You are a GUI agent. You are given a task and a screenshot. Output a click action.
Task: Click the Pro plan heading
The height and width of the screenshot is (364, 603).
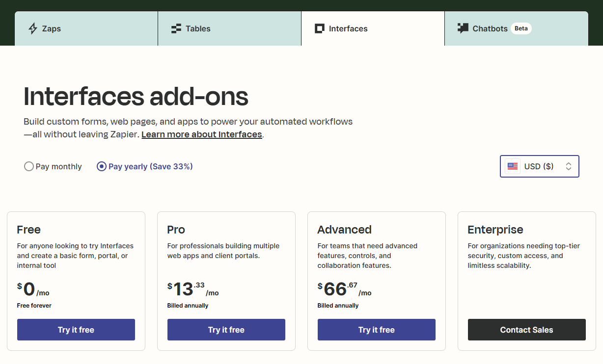[176, 230]
